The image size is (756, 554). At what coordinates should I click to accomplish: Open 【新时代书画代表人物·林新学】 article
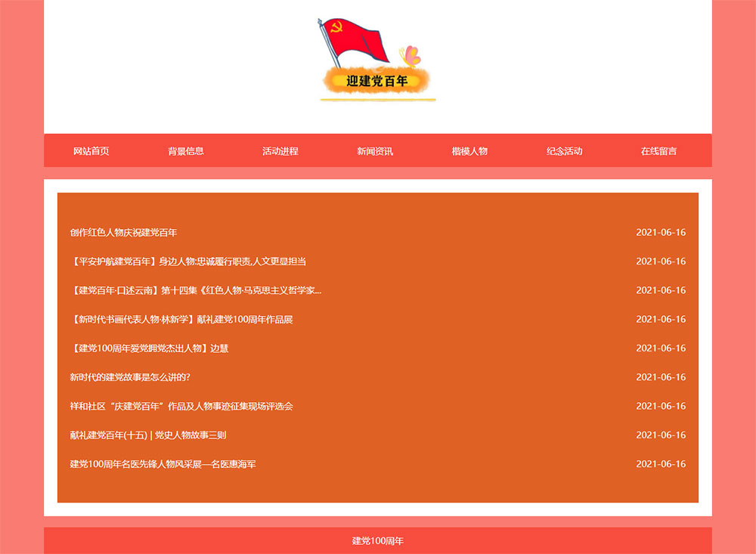(181, 319)
